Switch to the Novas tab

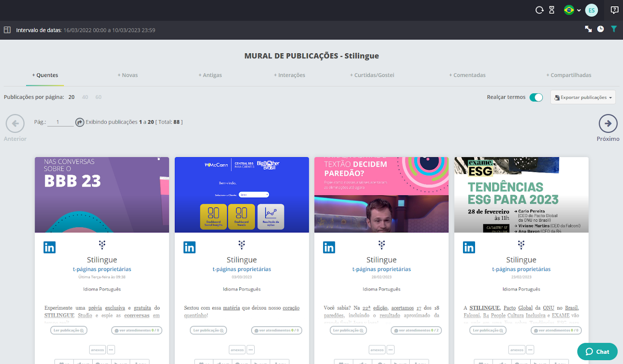(128, 75)
